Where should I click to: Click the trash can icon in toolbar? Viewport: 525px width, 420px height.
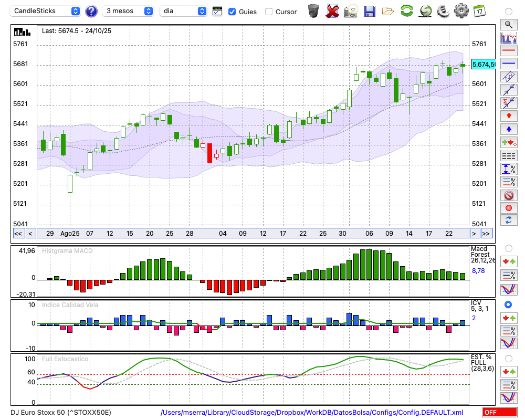point(313,10)
